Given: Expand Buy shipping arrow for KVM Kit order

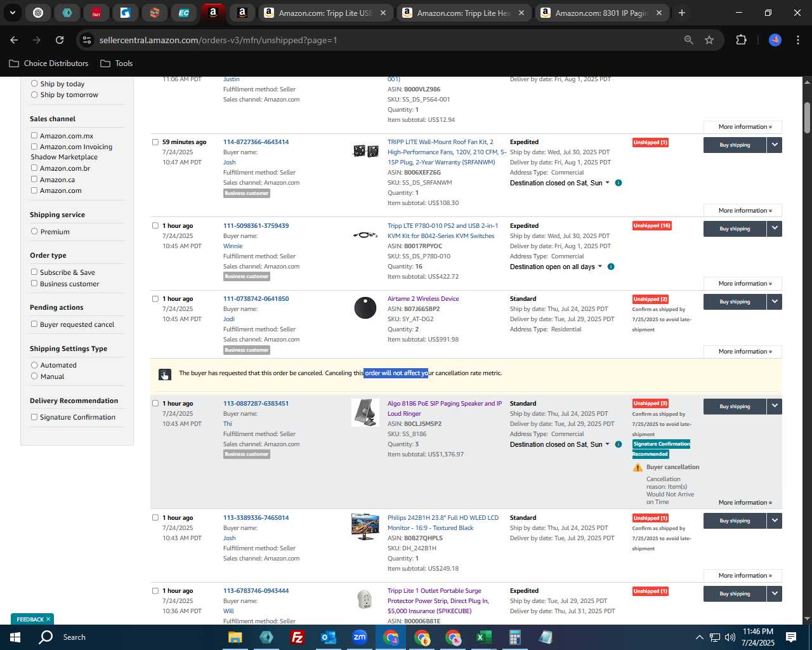Looking at the screenshot, I should point(775,229).
